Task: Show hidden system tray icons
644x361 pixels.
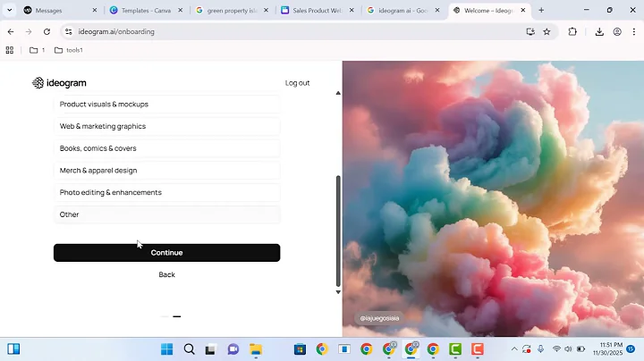Action: (514, 349)
